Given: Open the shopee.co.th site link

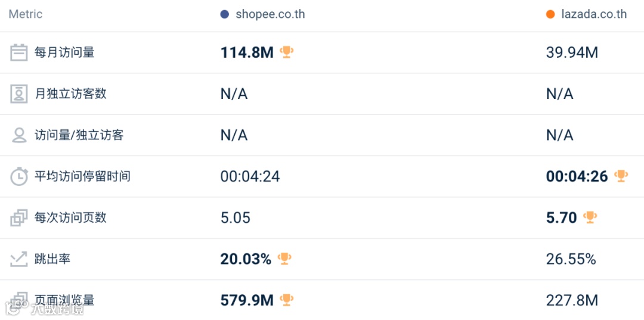Looking at the screenshot, I should (270, 14).
